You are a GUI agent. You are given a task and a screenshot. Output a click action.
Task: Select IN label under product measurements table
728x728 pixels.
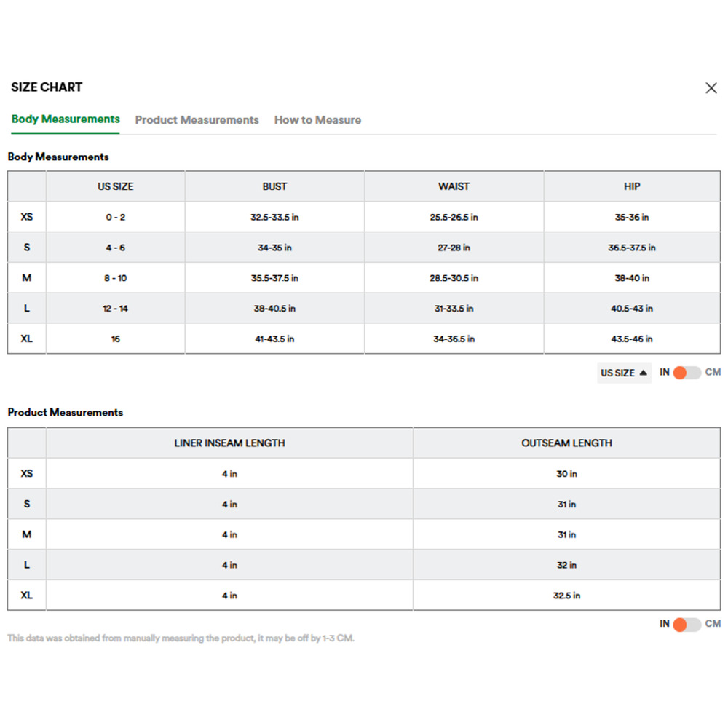coord(665,624)
